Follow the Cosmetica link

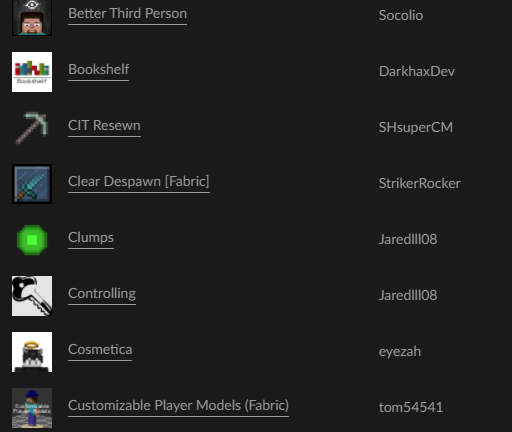[x=100, y=350]
